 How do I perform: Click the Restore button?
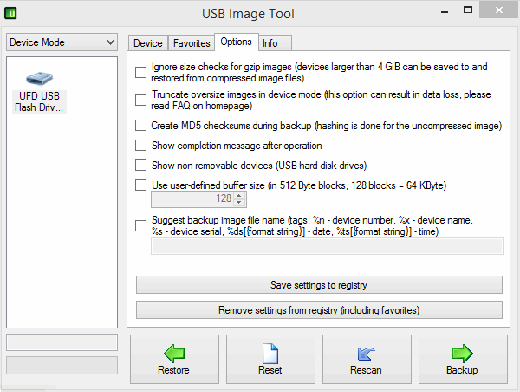pos(174,359)
